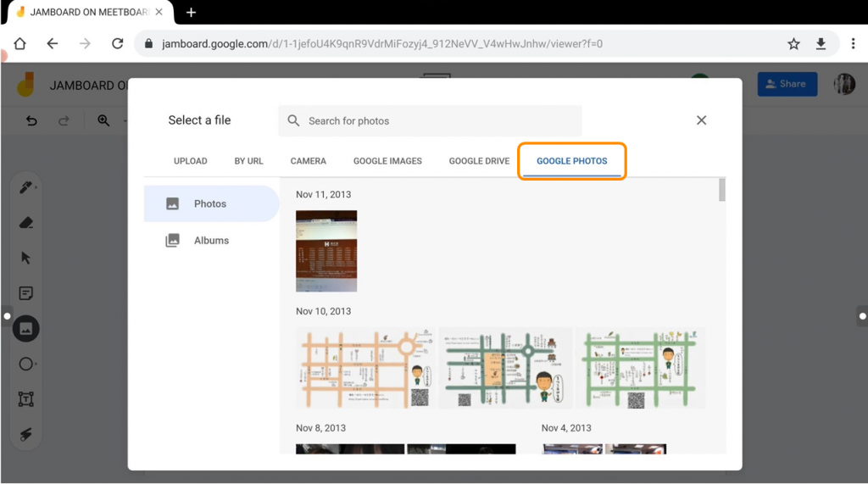This screenshot has width=868, height=484.
Task: Navigate forward in browser
Action: point(85,44)
